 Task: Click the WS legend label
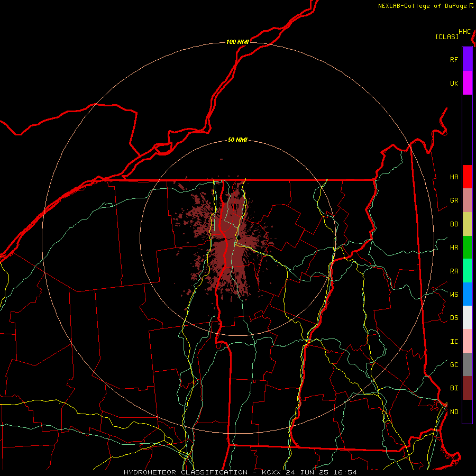(x=454, y=294)
